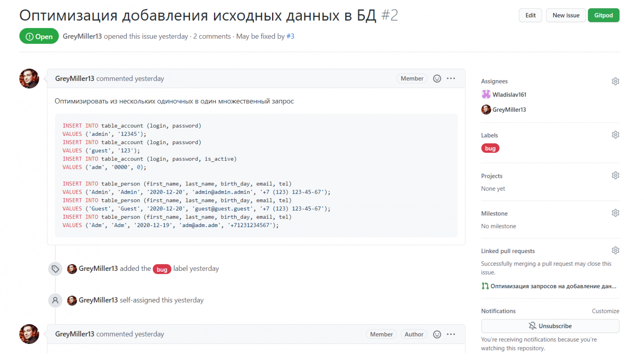This screenshot has width=644, height=353.
Task: Click GreyMiller13 avatar beside second comment
Action: [29, 334]
